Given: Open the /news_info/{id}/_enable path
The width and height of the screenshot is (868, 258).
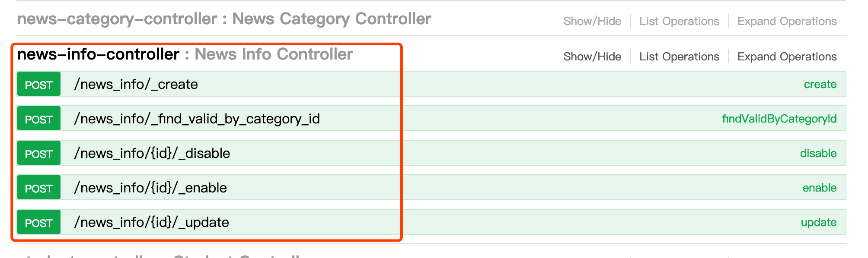Looking at the screenshot, I should pos(150,188).
